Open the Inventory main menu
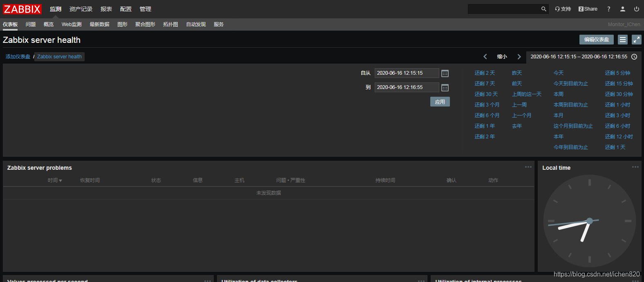644x282 pixels. click(81, 9)
